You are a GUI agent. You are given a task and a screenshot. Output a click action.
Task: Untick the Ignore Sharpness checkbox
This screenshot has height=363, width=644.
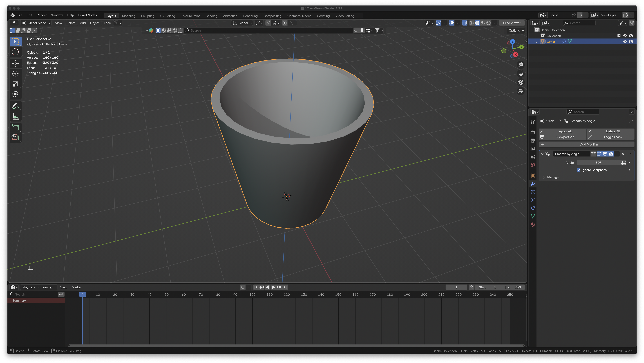(x=578, y=170)
